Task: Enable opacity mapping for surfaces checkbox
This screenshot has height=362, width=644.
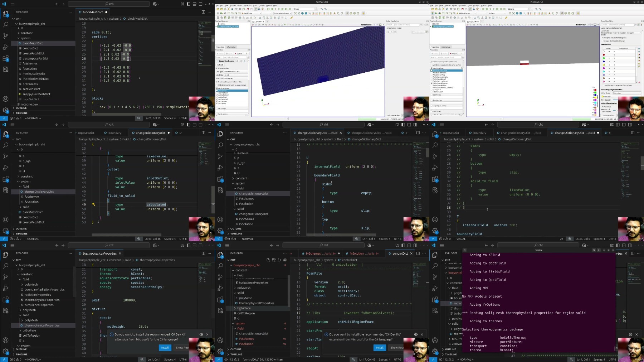Action: coord(603,85)
